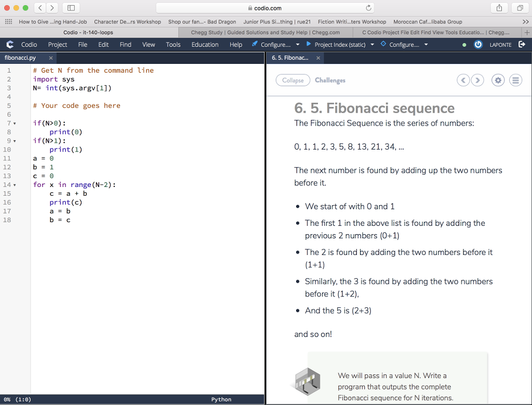Click the cursor position (1:0) status

pyautogui.click(x=23, y=400)
